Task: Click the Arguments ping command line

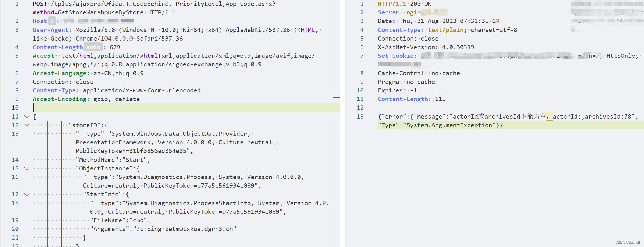Action: [163, 229]
